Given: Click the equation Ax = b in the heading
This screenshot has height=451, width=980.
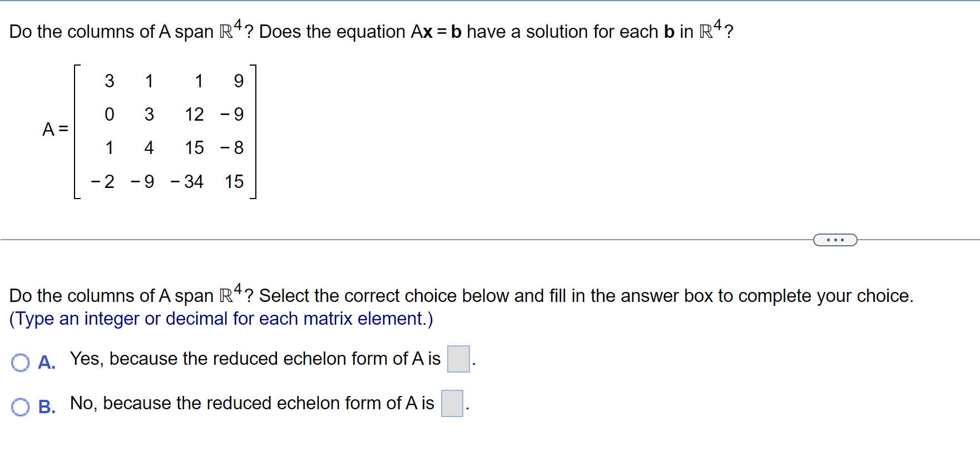Looking at the screenshot, I should [434, 32].
